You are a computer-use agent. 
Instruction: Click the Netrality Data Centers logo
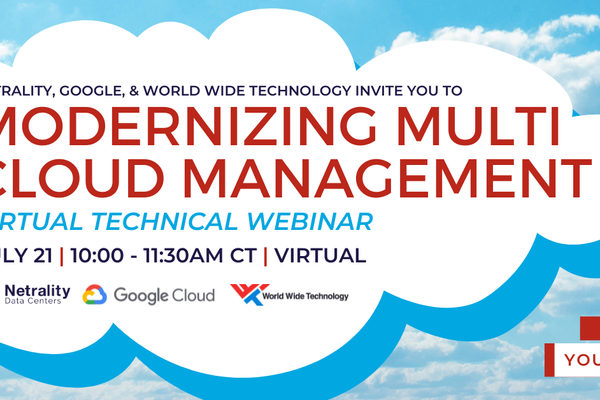point(37,294)
